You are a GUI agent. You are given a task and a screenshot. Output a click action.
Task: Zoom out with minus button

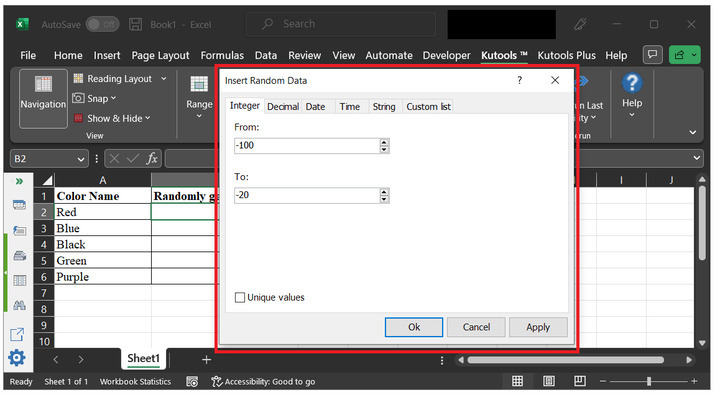(603, 381)
